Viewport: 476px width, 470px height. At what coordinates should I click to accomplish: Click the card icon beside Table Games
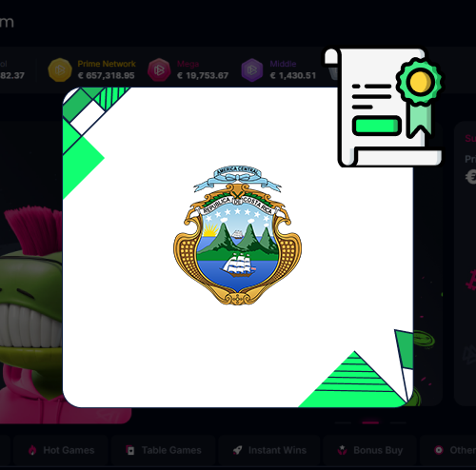pos(130,450)
